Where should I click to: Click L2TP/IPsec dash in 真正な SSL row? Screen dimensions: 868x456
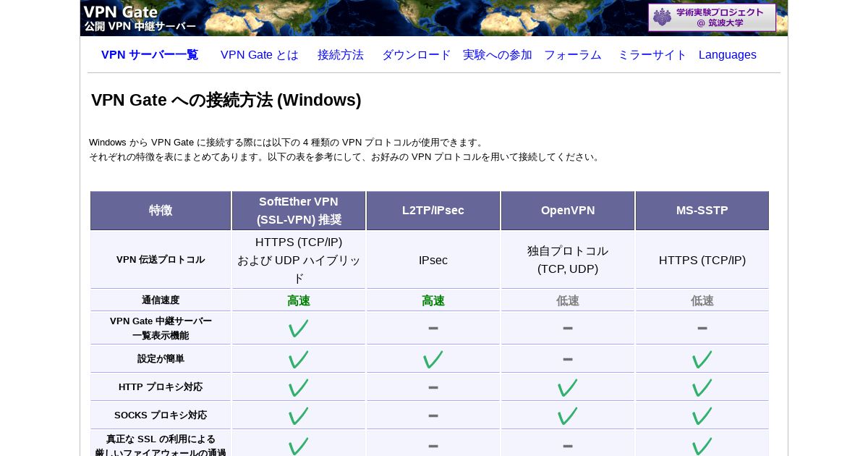pyautogui.click(x=433, y=446)
